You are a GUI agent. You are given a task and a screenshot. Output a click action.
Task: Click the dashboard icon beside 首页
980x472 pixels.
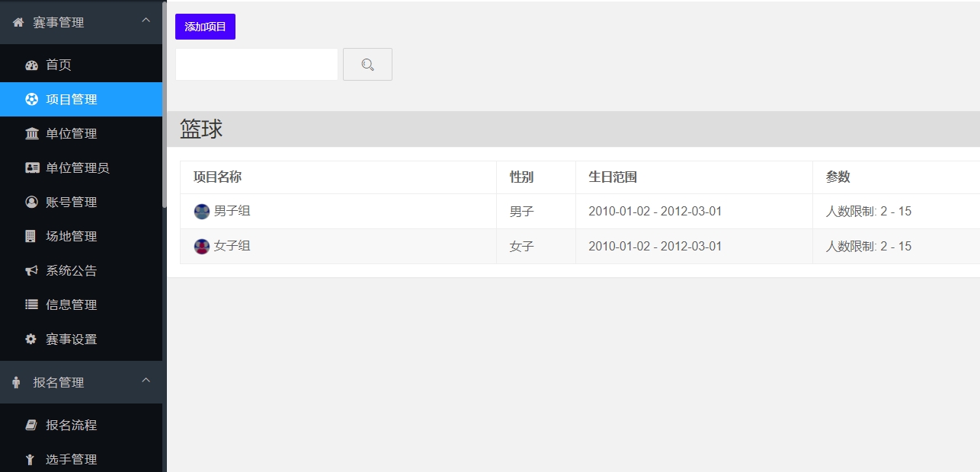pos(31,65)
